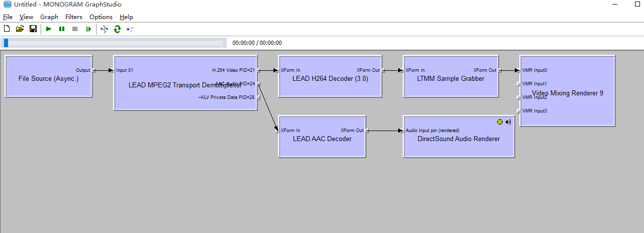The height and width of the screenshot is (233, 644).
Task: Select the Video Mixing Renderer 9 filter
Action: point(567,91)
